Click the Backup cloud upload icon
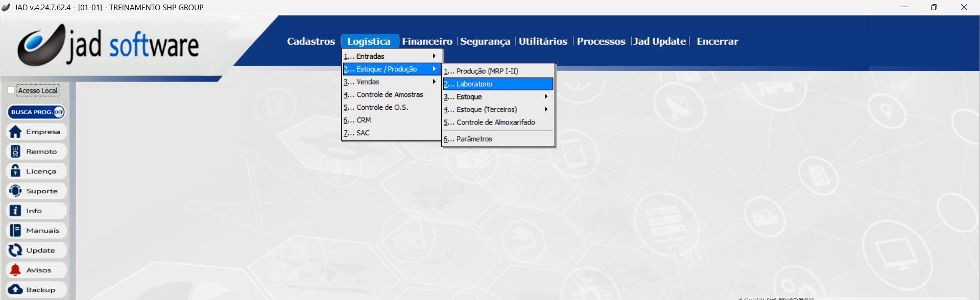This screenshot has height=300, width=980. [15, 289]
